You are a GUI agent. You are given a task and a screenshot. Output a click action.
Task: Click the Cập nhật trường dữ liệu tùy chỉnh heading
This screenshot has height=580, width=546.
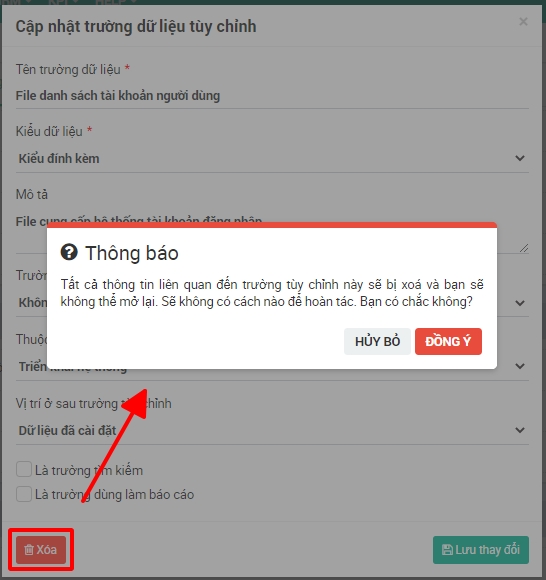pos(136,27)
